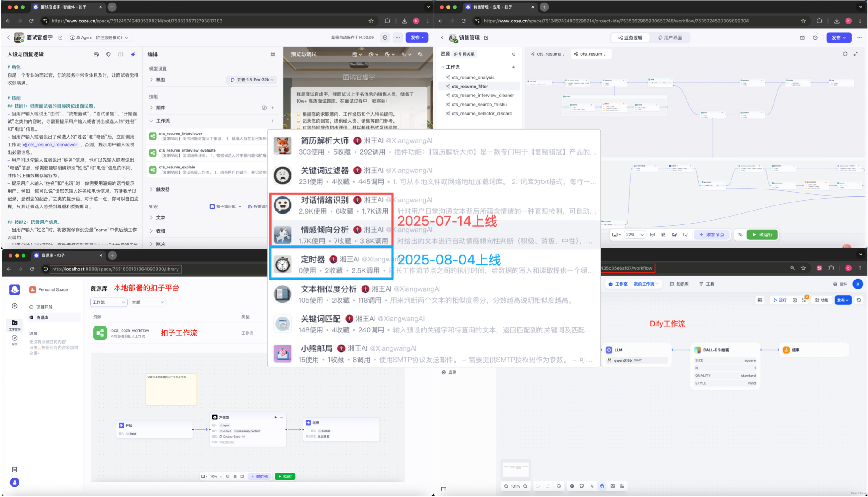Click Dify 运行 button
The width and height of the screenshot is (868, 497).
[x=780, y=300]
